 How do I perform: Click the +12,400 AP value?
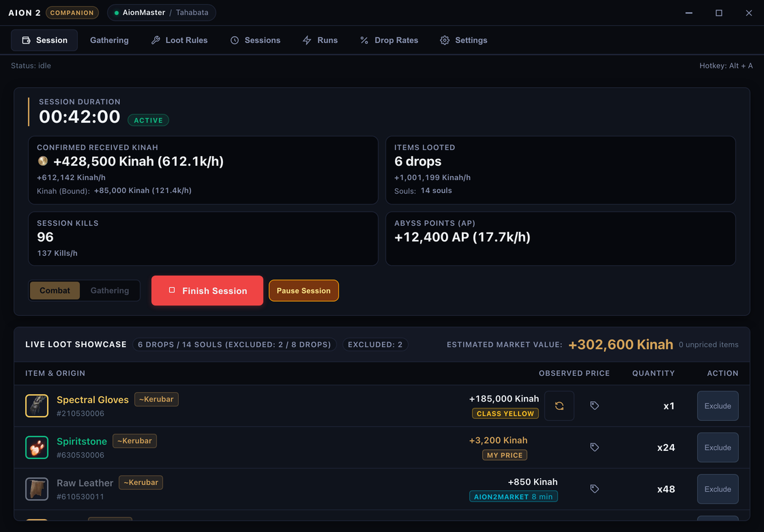(x=462, y=237)
